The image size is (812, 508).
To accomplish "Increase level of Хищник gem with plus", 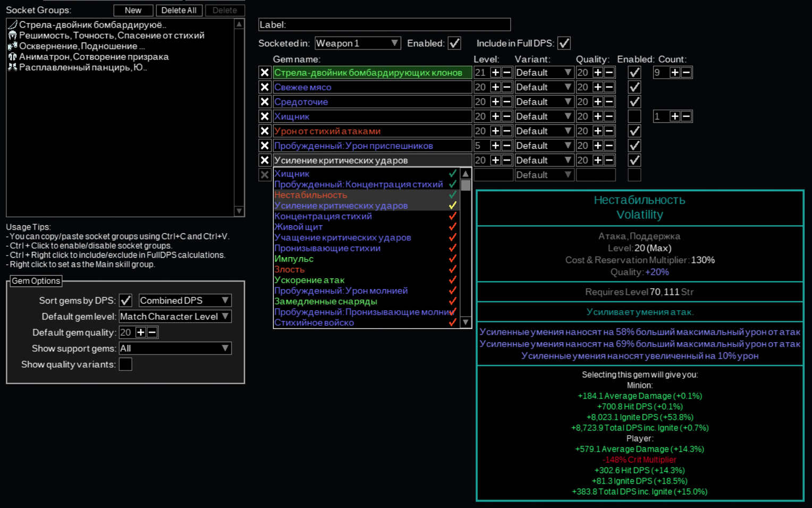I will (x=495, y=116).
